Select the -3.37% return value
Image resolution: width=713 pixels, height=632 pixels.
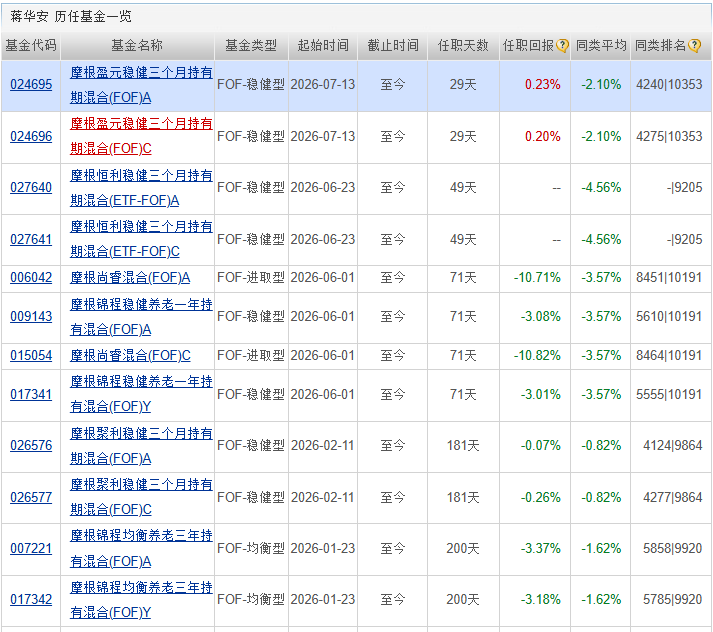541,548
